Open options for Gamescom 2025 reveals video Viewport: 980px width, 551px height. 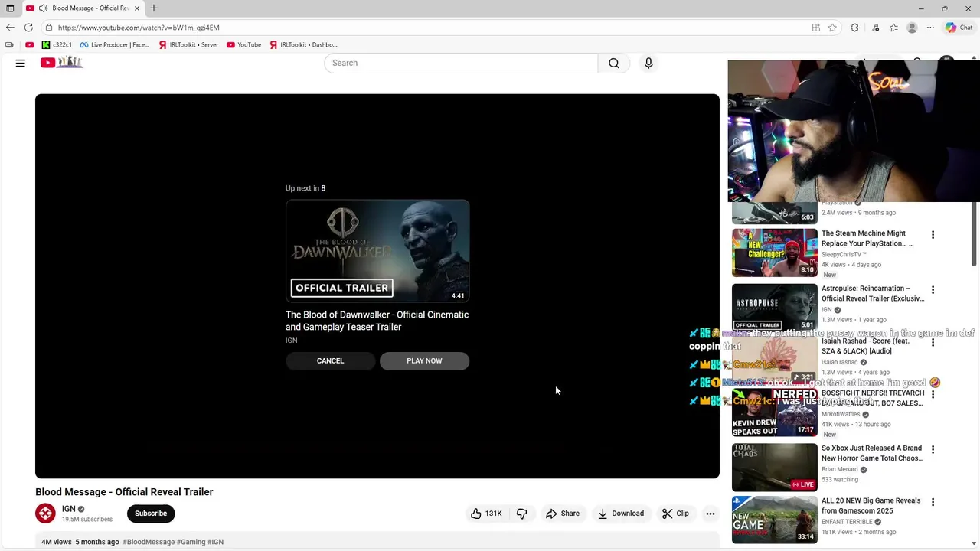pos(933,502)
